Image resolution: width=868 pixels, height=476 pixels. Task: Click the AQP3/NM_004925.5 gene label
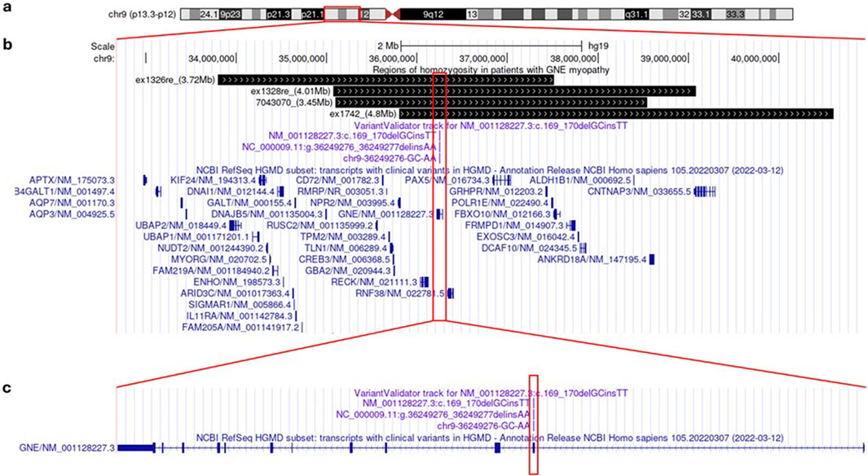point(72,214)
